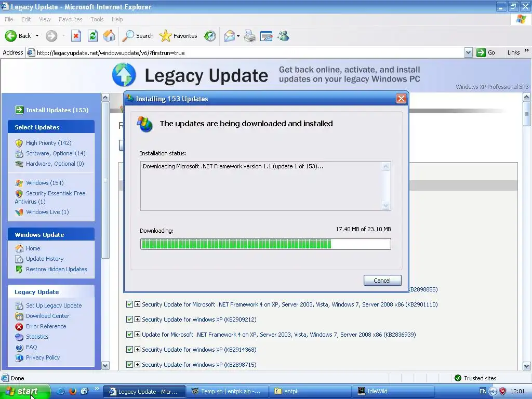Open the Mail button dropdown arrow
Screen dimensions: 532x399
(x=238, y=36)
